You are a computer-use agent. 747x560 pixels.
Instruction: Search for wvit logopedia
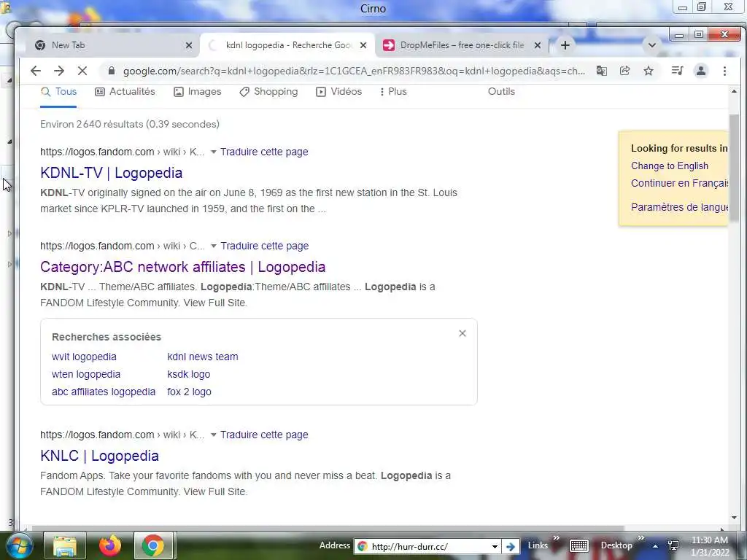coord(84,357)
